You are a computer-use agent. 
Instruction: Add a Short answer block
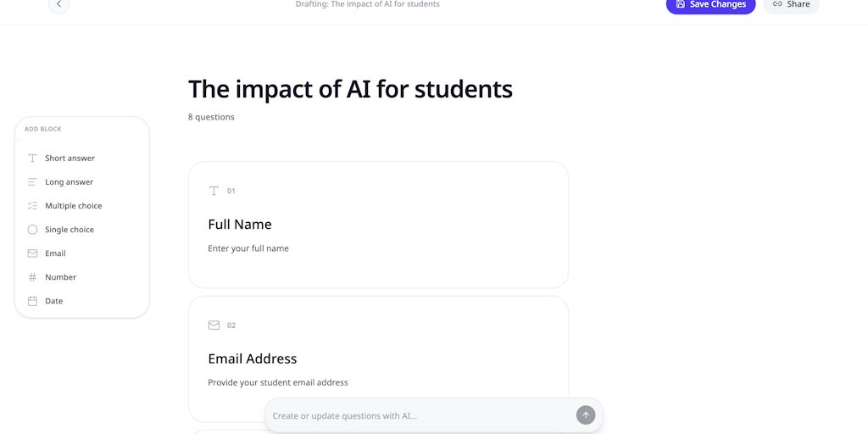pos(70,159)
